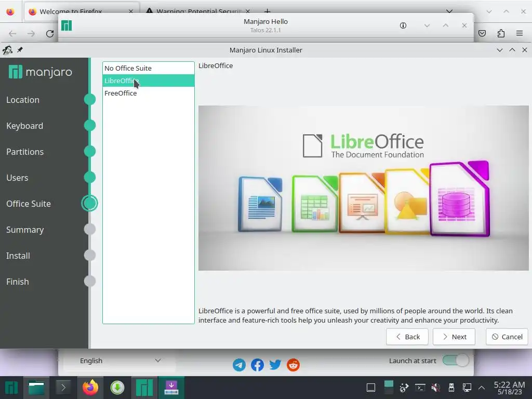Select the Office Suite step in sidebar
The image size is (532, 399).
coord(29,204)
